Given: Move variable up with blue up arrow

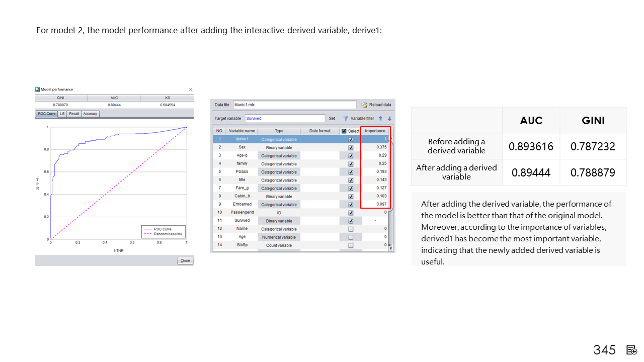Looking at the screenshot, I should [x=380, y=119].
